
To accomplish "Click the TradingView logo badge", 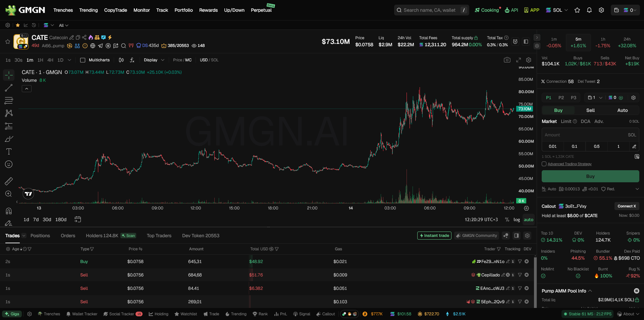I will (x=29, y=194).
